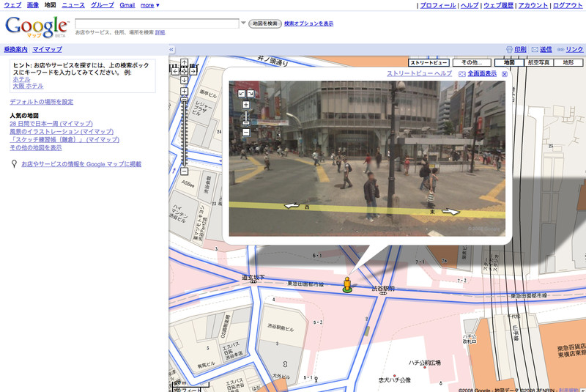Click お店やサービスの情報を Google マップに掲載 link
Viewport: 586px width, 392px height.
coord(81,163)
